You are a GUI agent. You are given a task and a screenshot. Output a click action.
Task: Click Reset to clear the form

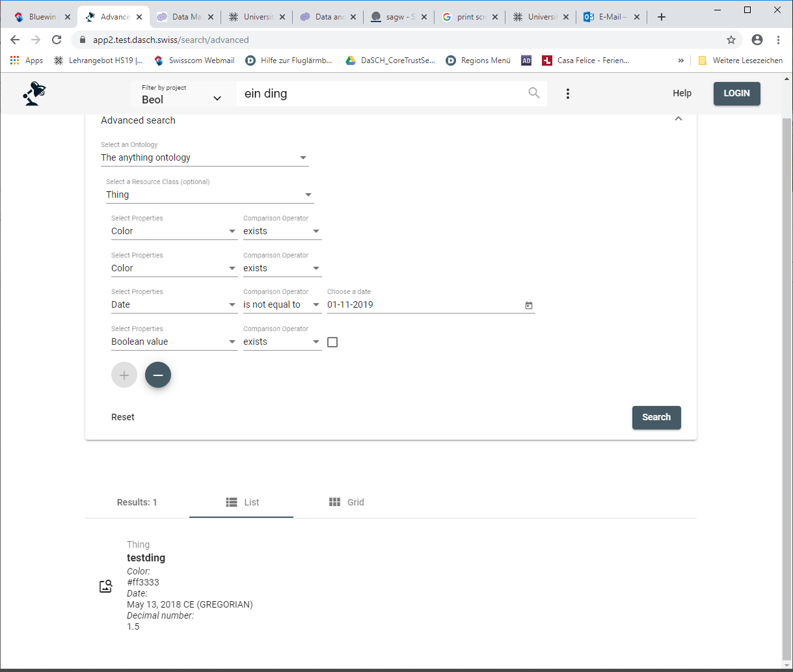(123, 418)
